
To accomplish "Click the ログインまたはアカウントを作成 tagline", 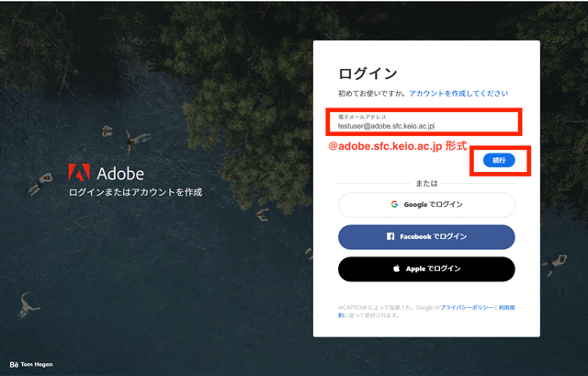I will 135,193.
